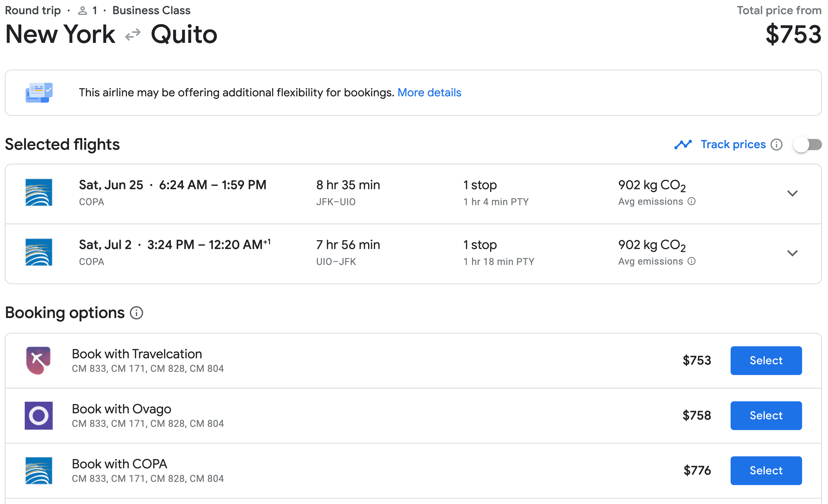Viewport: 828px width, 504px height.
Task: Click the total price $753 at top
Action: [x=793, y=34]
